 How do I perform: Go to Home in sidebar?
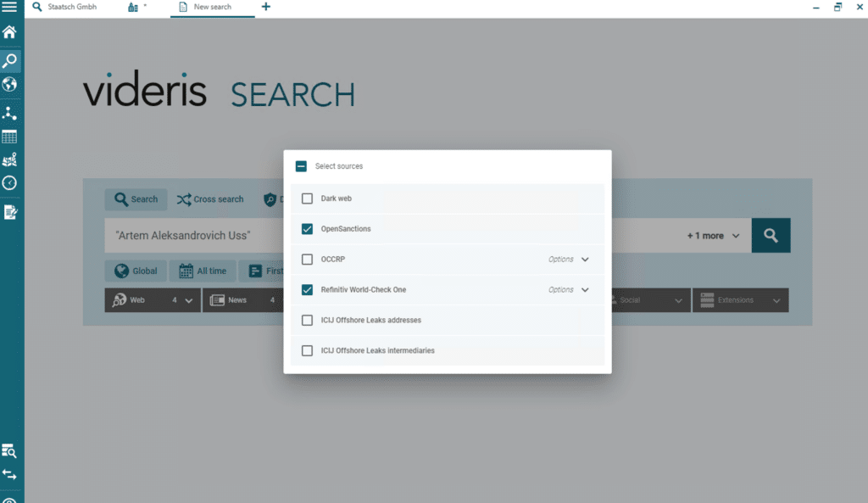click(9, 32)
